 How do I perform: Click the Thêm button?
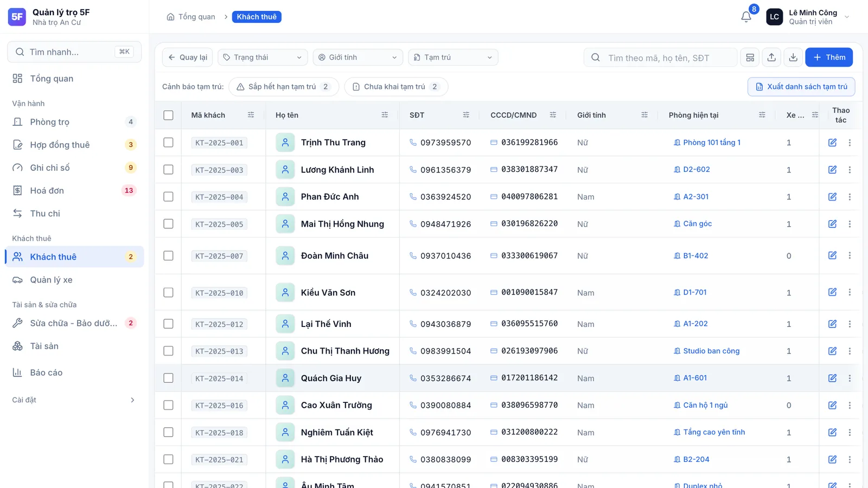point(829,57)
